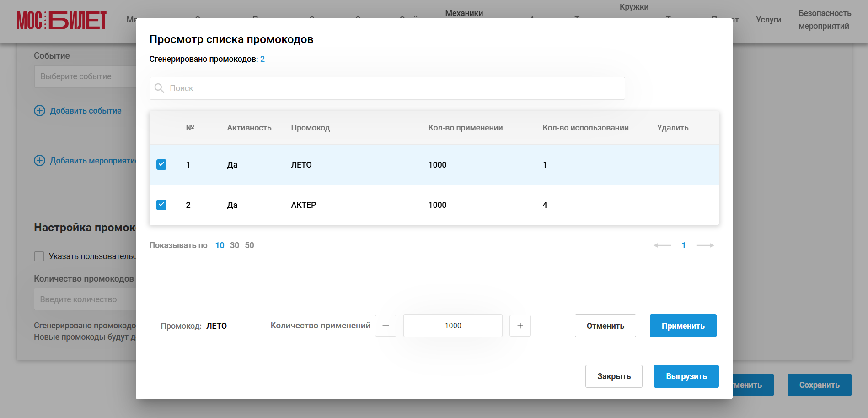The width and height of the screenshot is (868, 418).
Task: Go to previous page arrow
Action: [662, 245]
